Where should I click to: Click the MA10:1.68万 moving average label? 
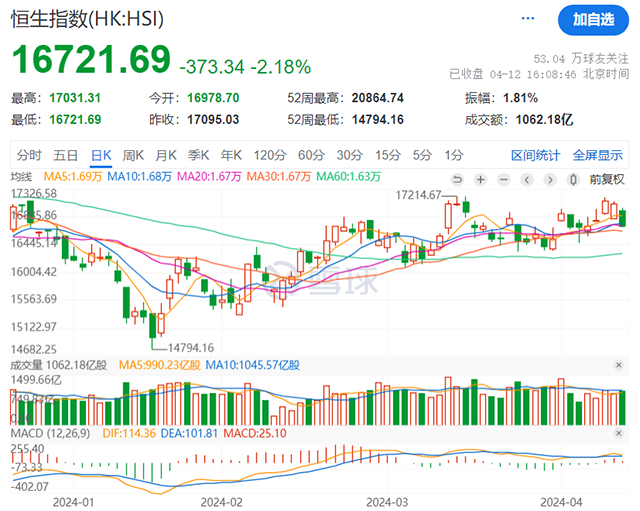point(139,177)
